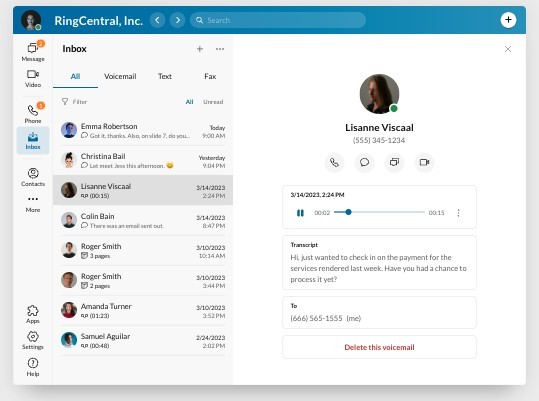This screenshot has width=539, height=401.
Task: Open Christina Bail's conversation
Action: click(x=143, y=160)
